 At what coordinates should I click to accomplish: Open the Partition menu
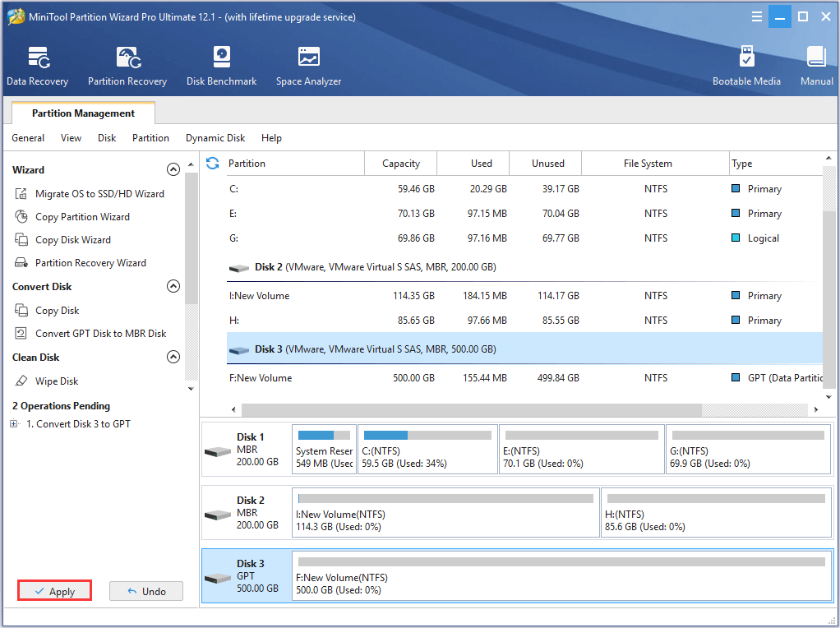[150, 138]
